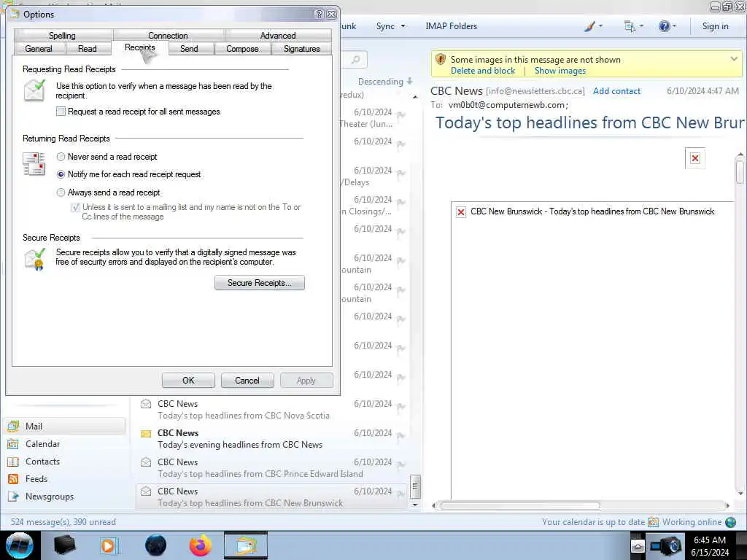Select Never send a read receipt
The width and height of the screenshot is (747, 560).
tap(61, 157)
